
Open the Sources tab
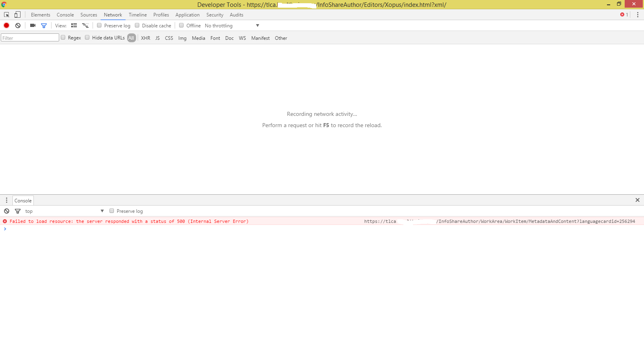(x=89, y=15)
